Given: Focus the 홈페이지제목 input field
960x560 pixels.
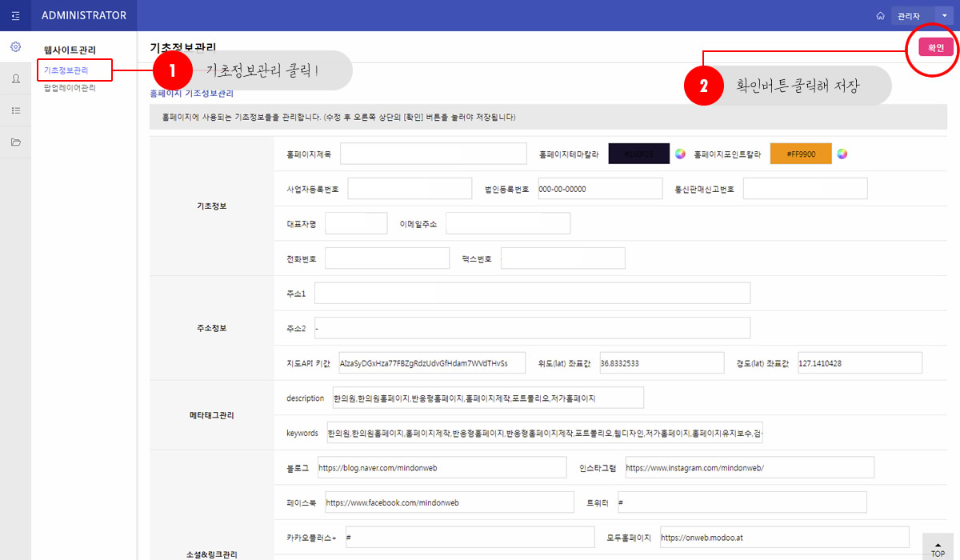Looking at the screenshot, I should 433,154.
